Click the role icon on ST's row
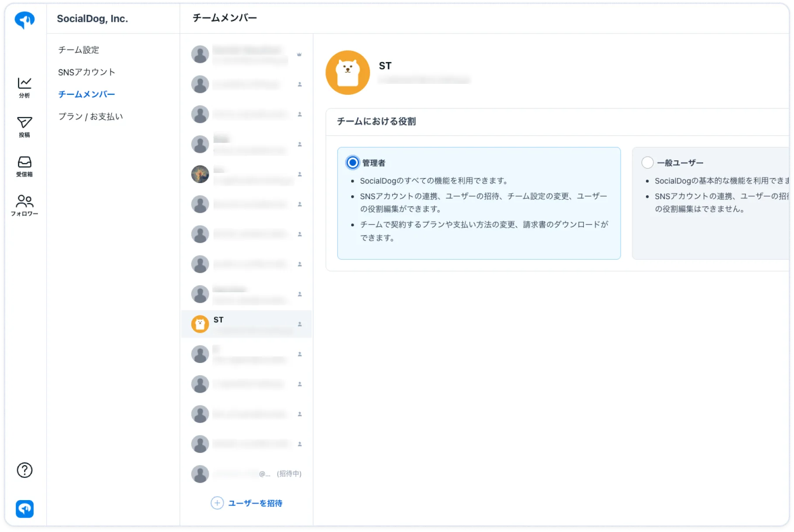794x532 pixels. pos(300,324)
